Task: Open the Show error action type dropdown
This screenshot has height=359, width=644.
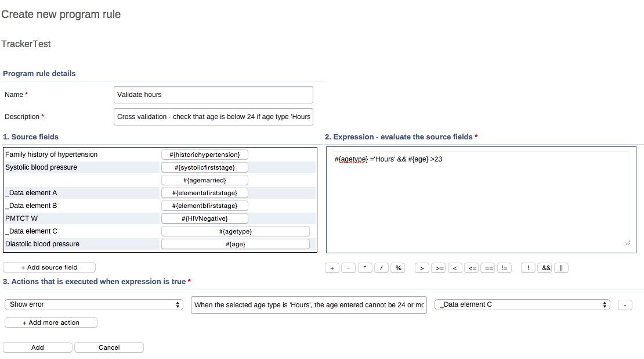Action: tap(94, 304)
